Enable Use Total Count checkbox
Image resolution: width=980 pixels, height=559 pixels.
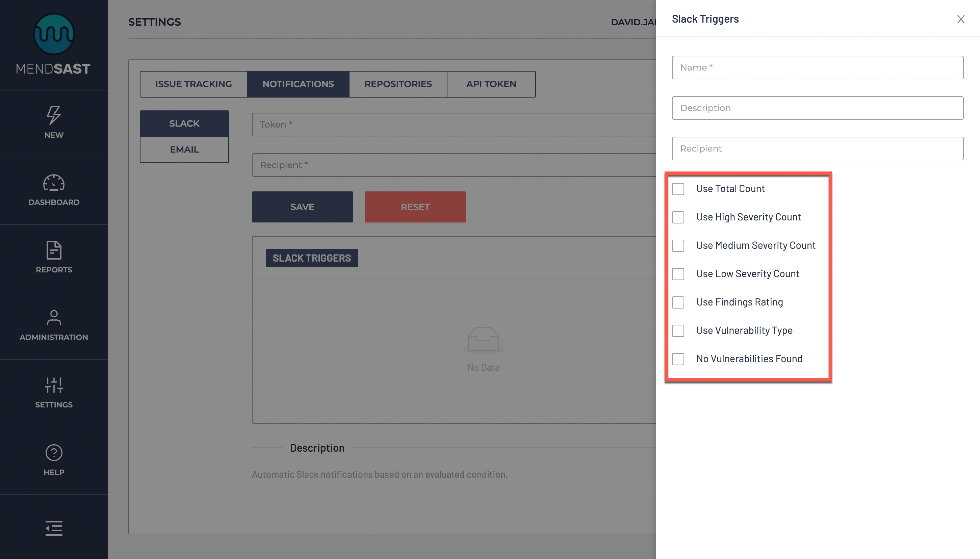click(x=678, y=189)
